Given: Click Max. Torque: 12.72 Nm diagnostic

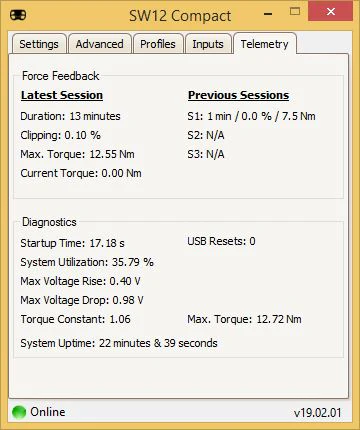Looking at the screenshot, I should (244, 319).
